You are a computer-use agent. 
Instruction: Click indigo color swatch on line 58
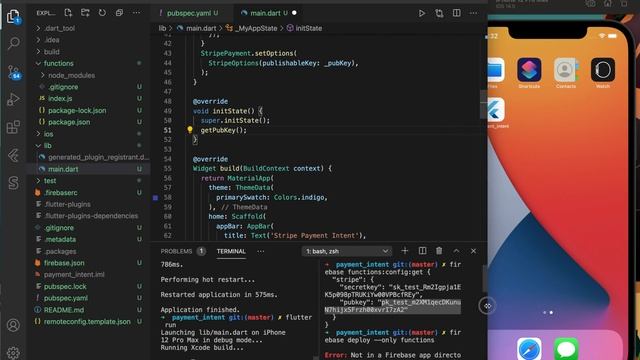(155, 198)
